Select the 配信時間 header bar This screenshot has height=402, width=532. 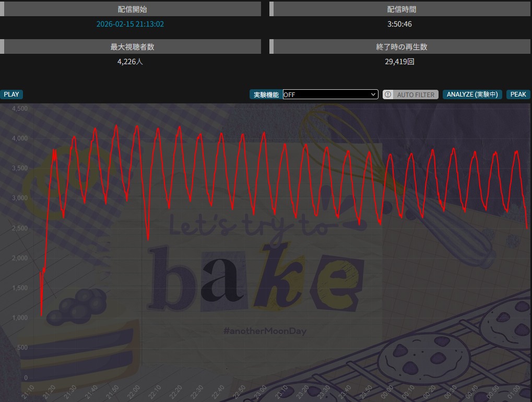(400, 9)
